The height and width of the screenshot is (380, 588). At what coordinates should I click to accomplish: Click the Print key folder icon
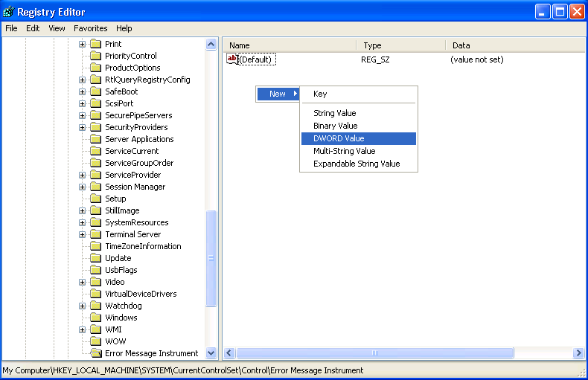coord(95,44)
